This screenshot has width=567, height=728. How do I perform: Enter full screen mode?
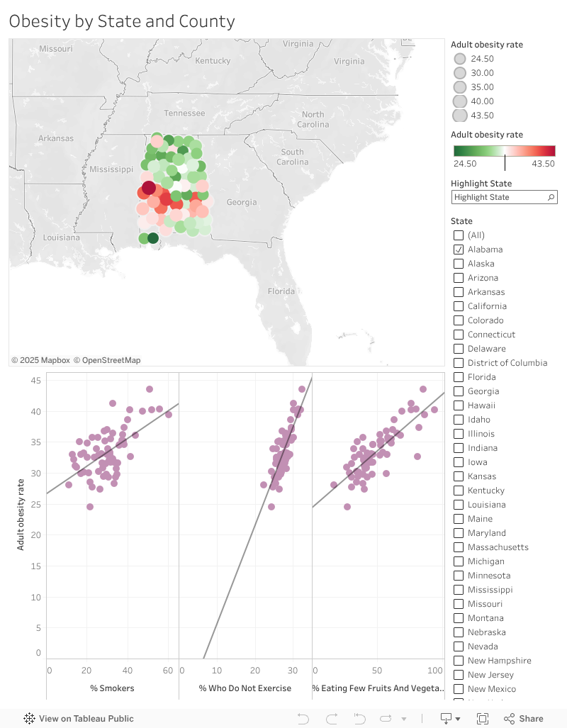click(x=483, y=719)
